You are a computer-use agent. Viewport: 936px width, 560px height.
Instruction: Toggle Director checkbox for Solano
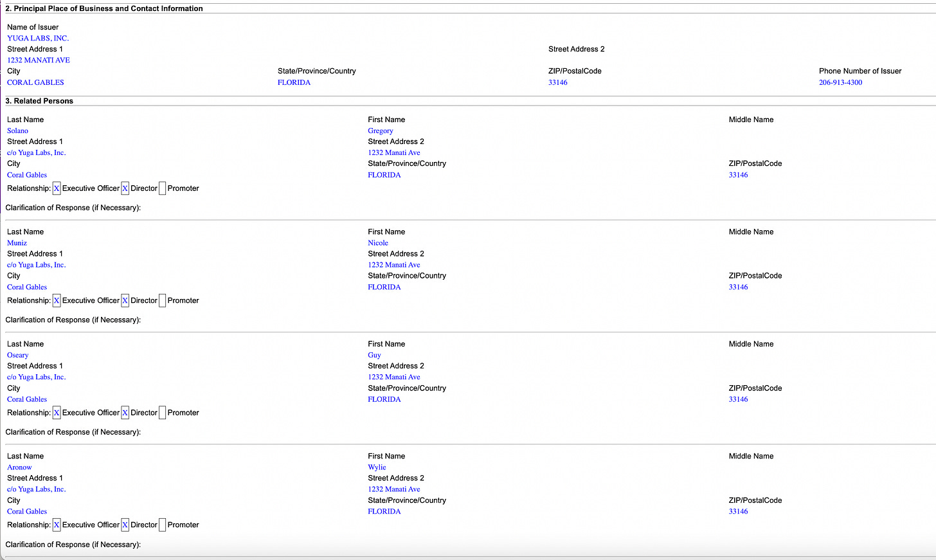pos(125,188)
